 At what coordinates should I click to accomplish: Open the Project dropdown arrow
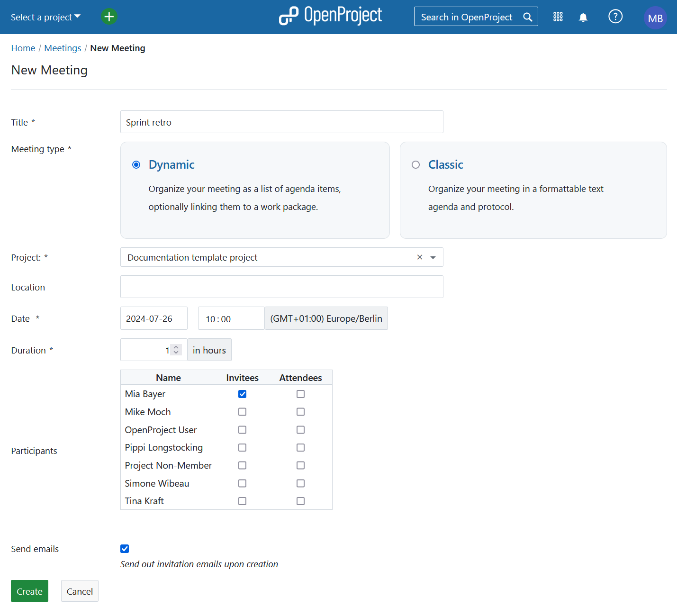click(x=433, y=257)
